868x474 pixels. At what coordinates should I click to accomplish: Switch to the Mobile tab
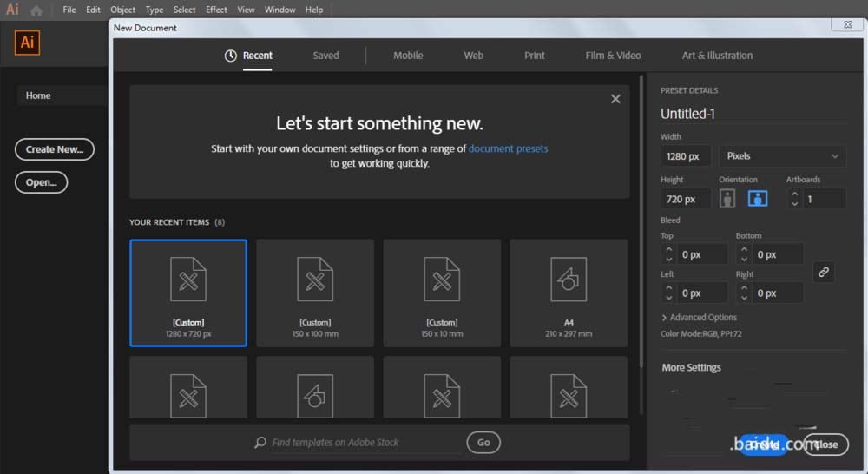408,56
